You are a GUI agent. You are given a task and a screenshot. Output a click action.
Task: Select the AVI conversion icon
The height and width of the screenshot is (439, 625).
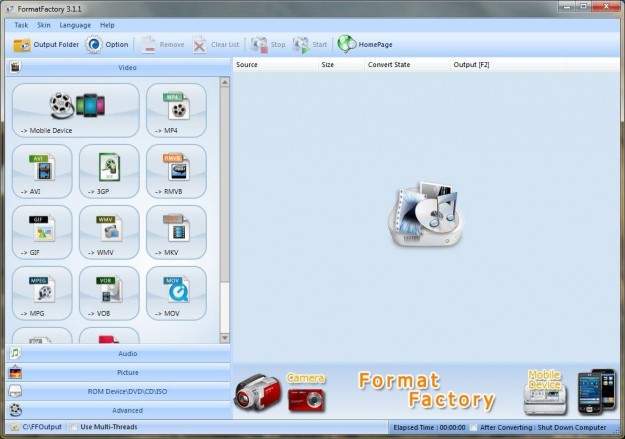(x=42, y=171)
